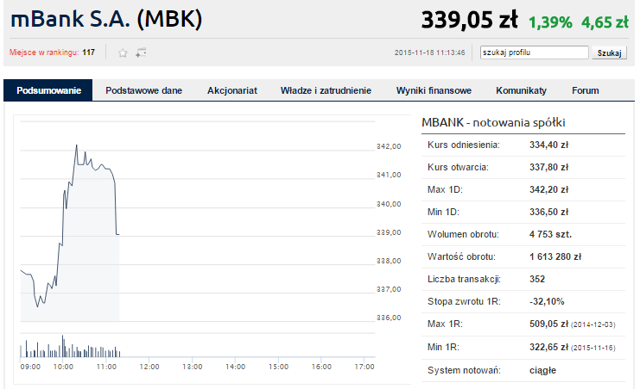Click the tallest volume bar near 10:00
Image resolution: width=640 pixels, height=389 pixels.
[x=62, y=346]
